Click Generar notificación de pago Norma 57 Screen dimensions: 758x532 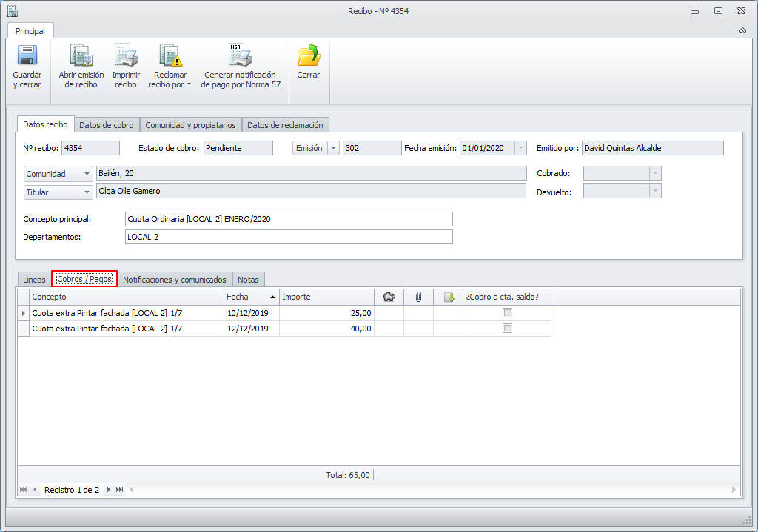point(241,57)
